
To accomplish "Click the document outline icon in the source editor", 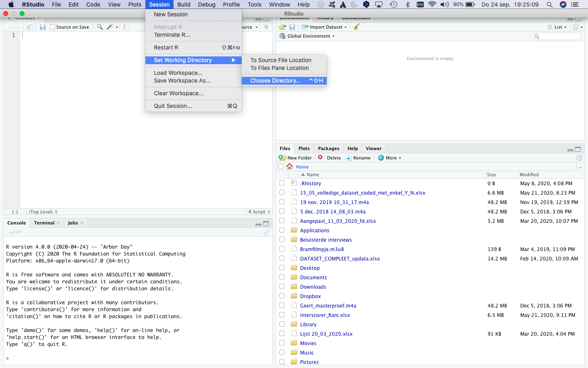I will (x=266, y=27).
